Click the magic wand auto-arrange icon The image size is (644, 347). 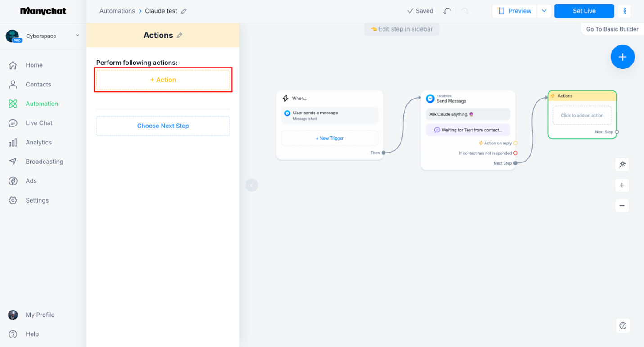[622, 165]
